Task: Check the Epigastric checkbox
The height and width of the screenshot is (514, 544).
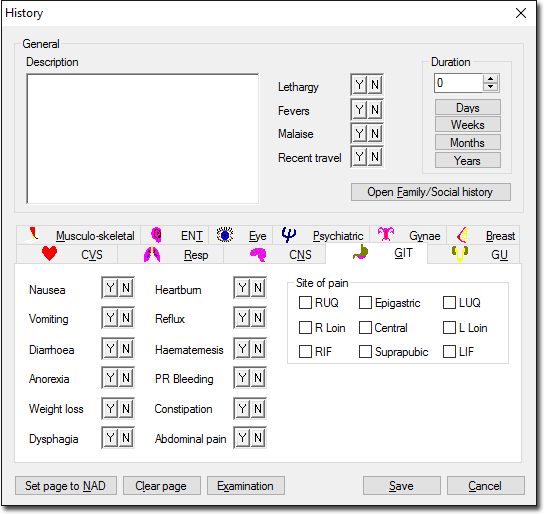Action: point(365,302)
